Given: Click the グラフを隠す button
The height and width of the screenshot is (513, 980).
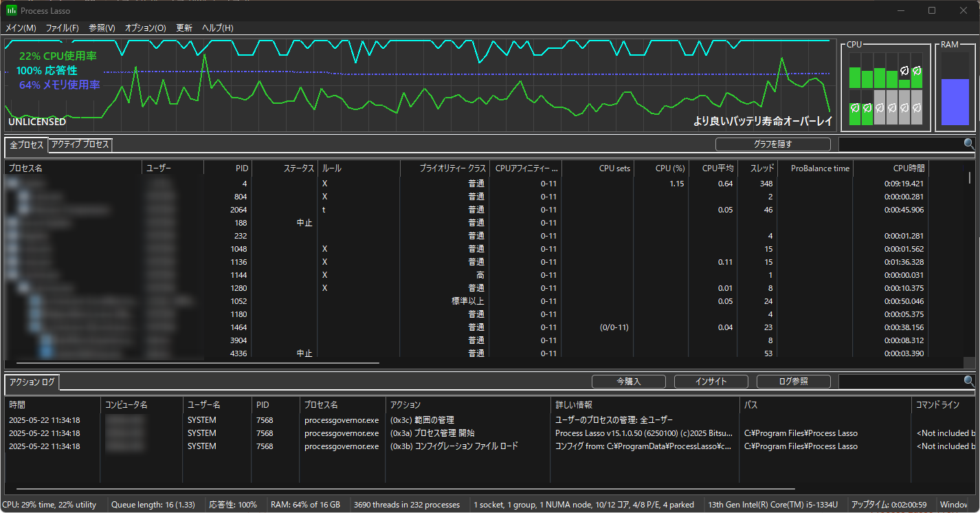Looking at the screenshot, I should point(772,144).
